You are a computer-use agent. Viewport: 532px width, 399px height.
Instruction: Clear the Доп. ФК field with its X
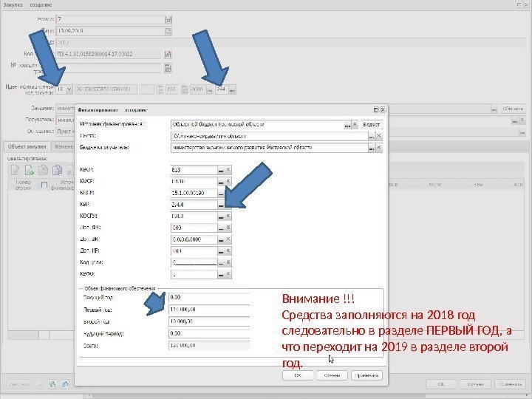click(228, 228)
